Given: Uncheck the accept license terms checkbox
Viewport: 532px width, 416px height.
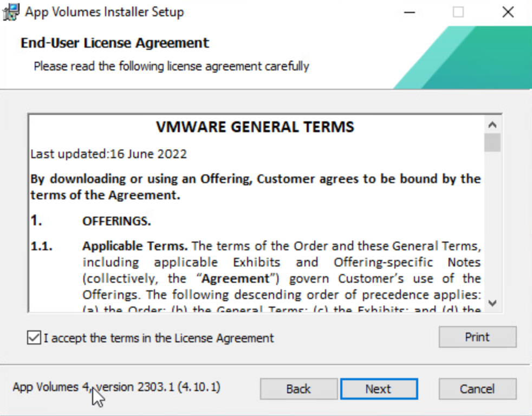Looking at the screenshot, I should tap(34, 338).
